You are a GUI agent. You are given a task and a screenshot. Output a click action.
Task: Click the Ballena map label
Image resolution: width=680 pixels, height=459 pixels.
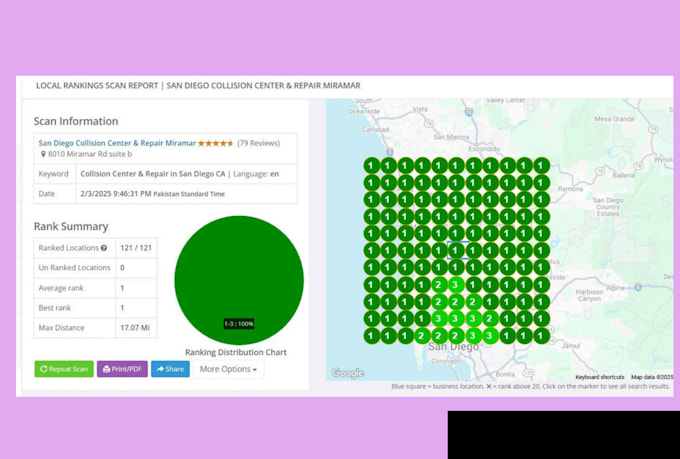tap(623, 175)
